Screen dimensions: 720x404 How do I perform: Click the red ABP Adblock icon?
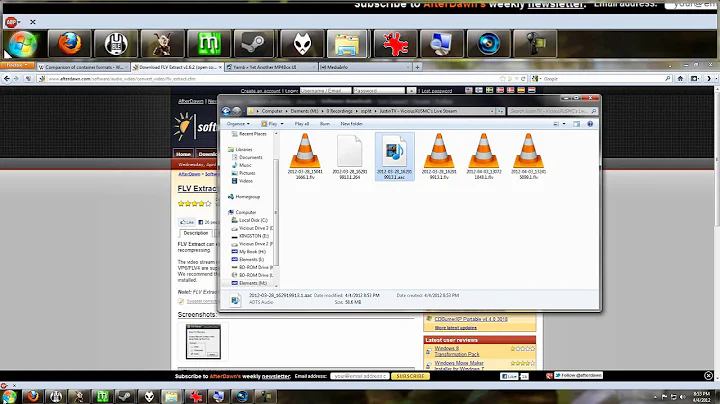coord(11,22)
